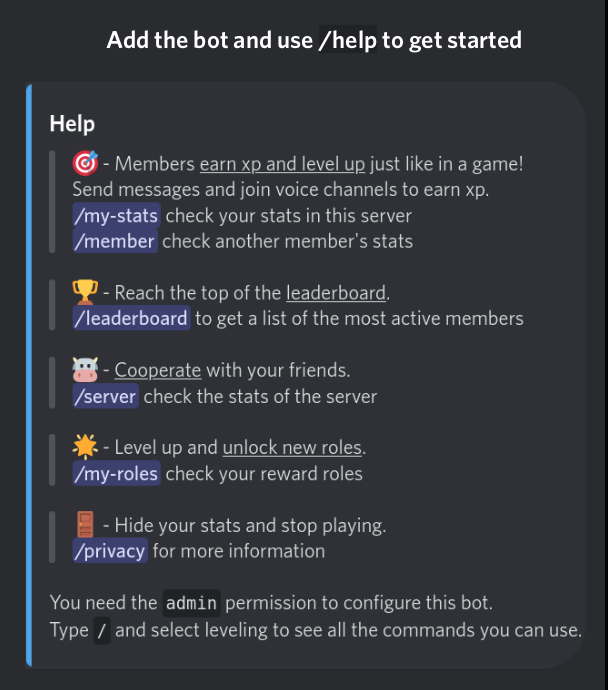608x690 pixels.
Task: Follow the underlined "leaderboard" link
Action: [336, 293]
